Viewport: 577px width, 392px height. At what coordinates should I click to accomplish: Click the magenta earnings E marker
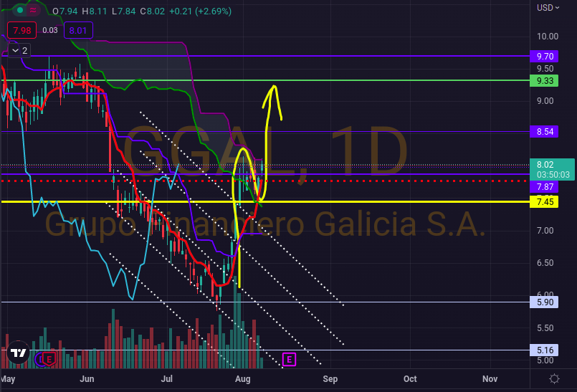point(290,358)
